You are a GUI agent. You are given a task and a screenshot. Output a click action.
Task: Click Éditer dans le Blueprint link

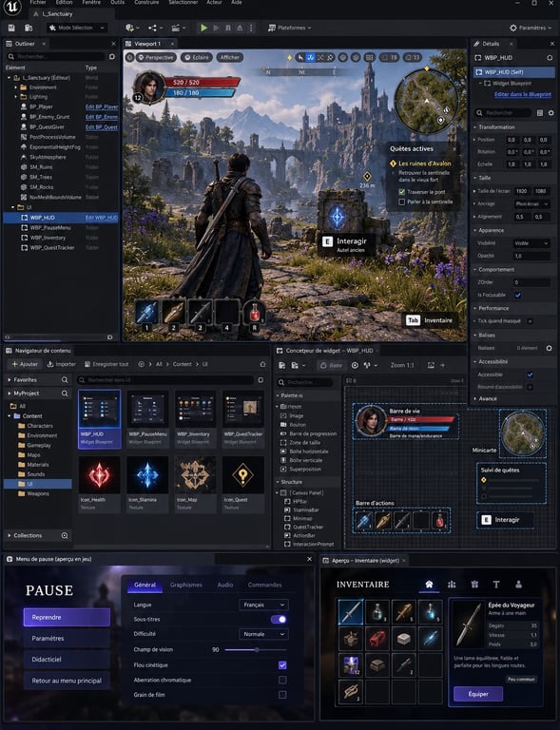pyautogui.click(x=523, y=94)
